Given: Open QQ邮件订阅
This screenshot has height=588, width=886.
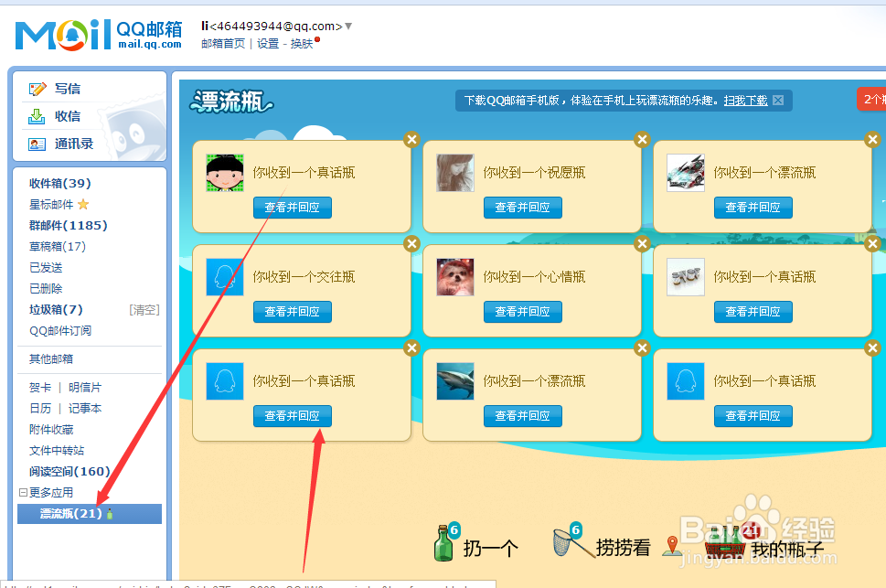Looking at the screenshot, I should point(60,330).
